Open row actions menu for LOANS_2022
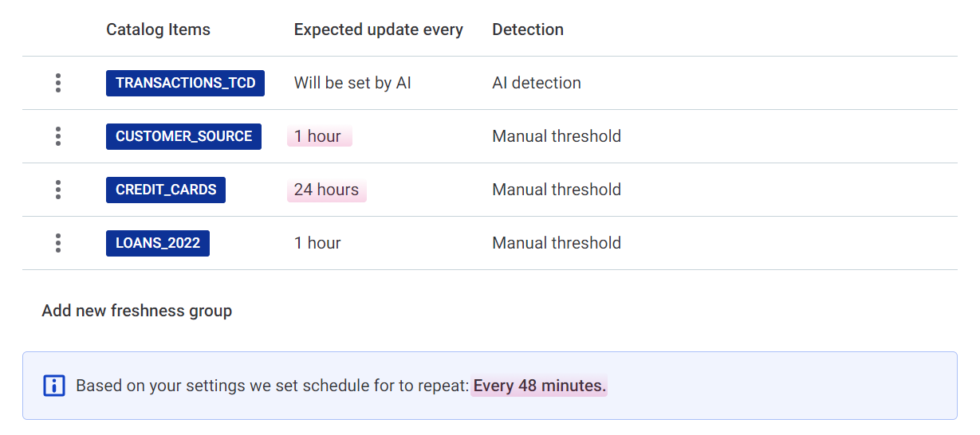 point(58,243)
